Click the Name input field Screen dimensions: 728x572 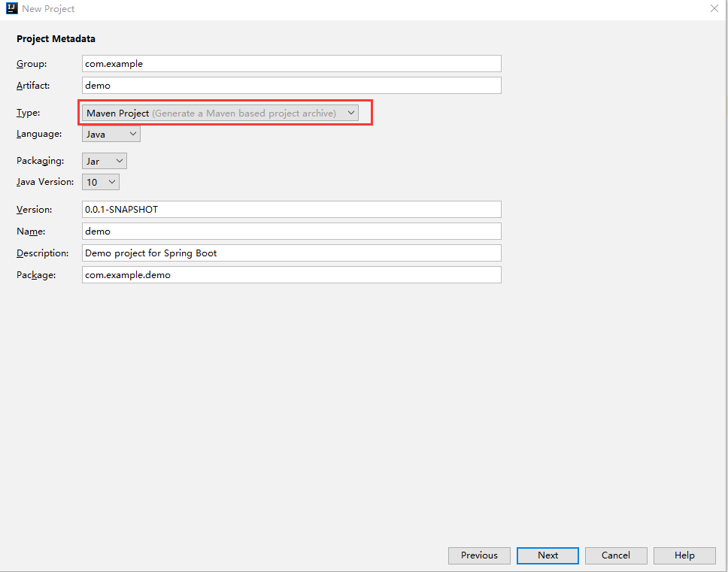coord(292,231)
